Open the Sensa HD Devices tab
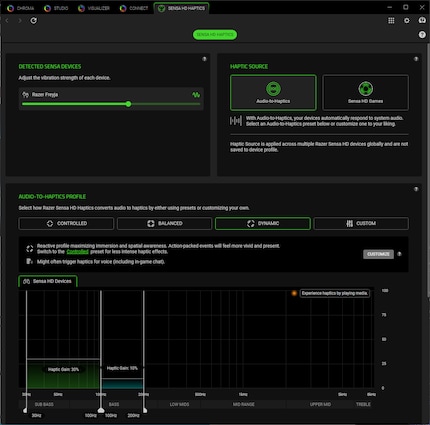Screen dimensions: 430x425 click(48, 281)
